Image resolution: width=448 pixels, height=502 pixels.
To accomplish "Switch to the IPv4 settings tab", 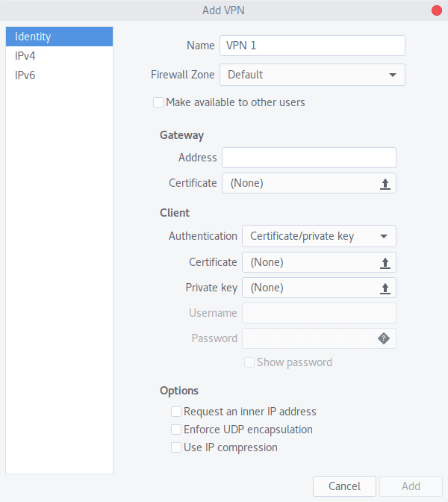I will coord(59,56).
